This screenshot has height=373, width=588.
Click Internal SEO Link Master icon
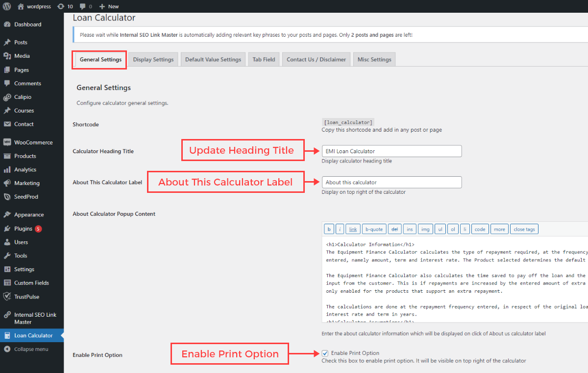[7, 315]
